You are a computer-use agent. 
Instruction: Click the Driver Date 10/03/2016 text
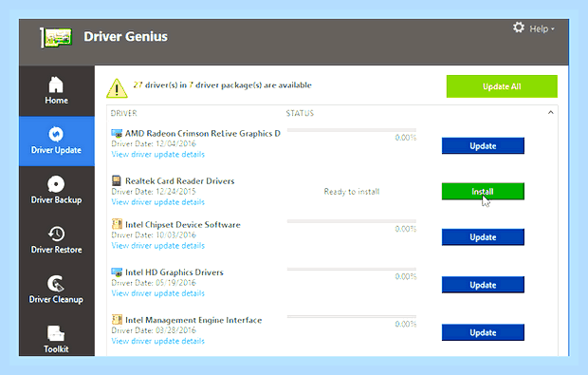tap(154, 235)
